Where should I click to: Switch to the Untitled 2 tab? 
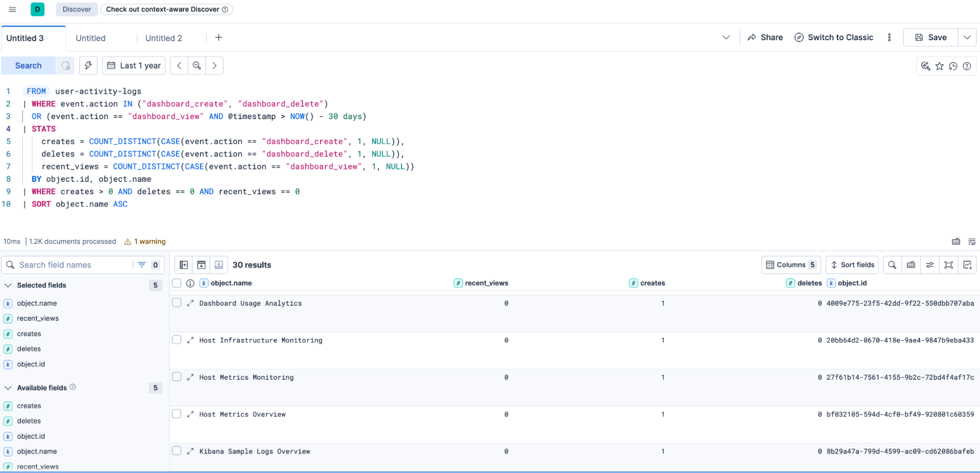164,38
